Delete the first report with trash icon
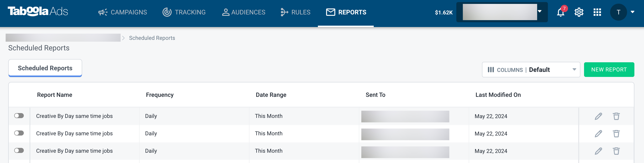This screenshot has width=644, height=163. coord(616,116)
